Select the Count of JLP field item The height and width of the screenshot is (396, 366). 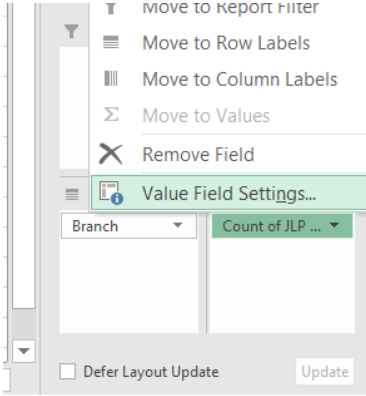[282, 226]
